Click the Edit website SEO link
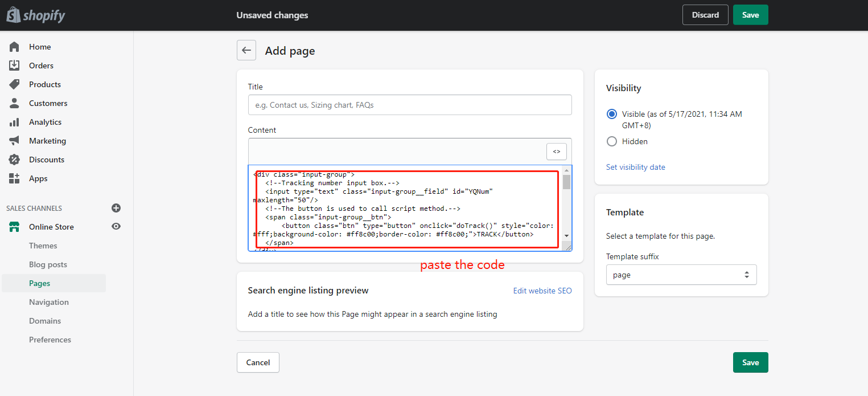Screen dimensions: 868x396 pos(542,291)
